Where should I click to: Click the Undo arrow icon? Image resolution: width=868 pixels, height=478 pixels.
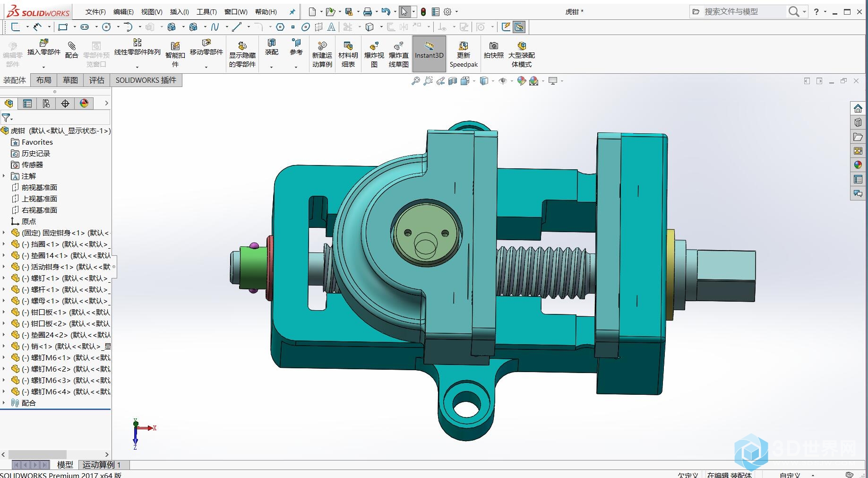coord(386,12)
